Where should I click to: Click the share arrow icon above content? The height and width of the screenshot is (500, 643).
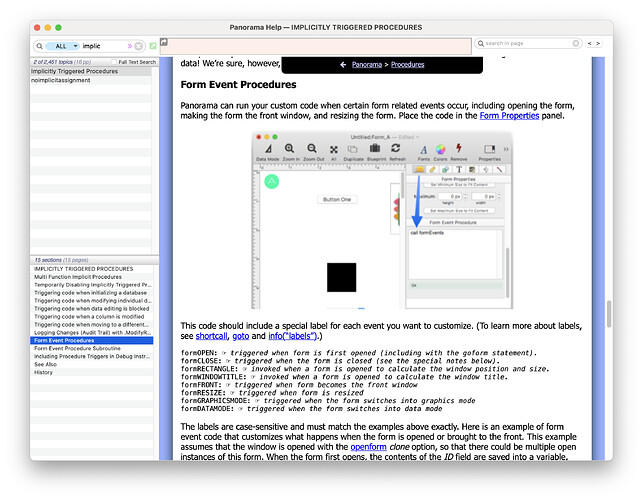click(163, 42)
